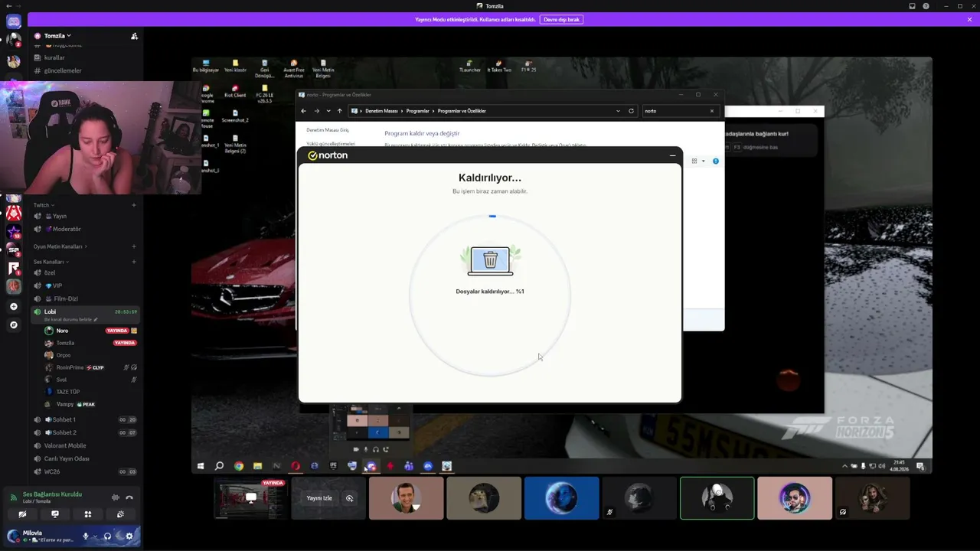
Task: Join the Moderatör voice channel
Action: [84, 229]
